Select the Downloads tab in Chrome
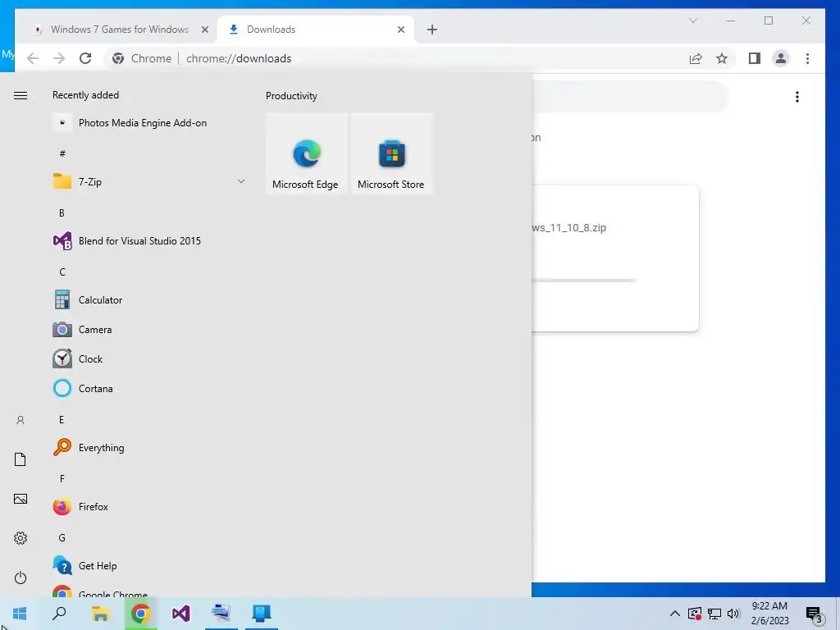This screenshot has height=630, width=840. (316, 30)
